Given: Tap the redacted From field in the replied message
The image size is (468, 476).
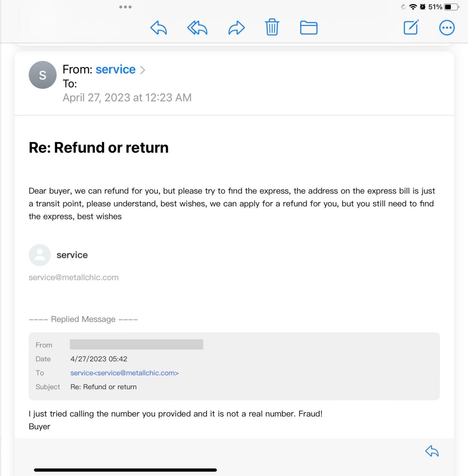Looking at the screenshot, I should coord(136,344).
